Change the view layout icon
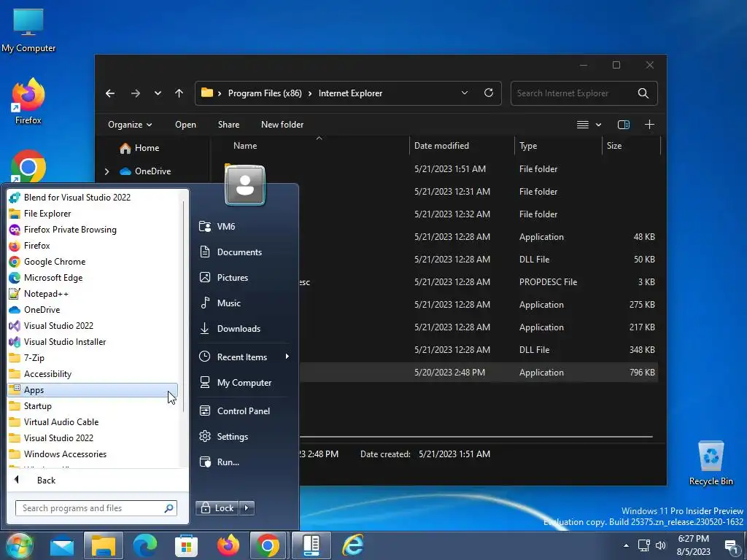 (x=582, y=125)
